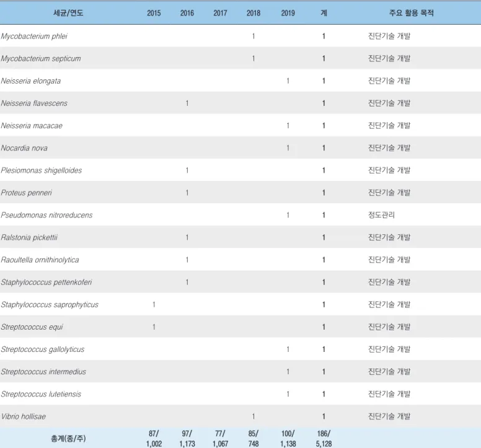Viewport: 481px width, 448px height.
Task: Click the 주요 활용 목적 column header
Action: [x=411, y=13]
